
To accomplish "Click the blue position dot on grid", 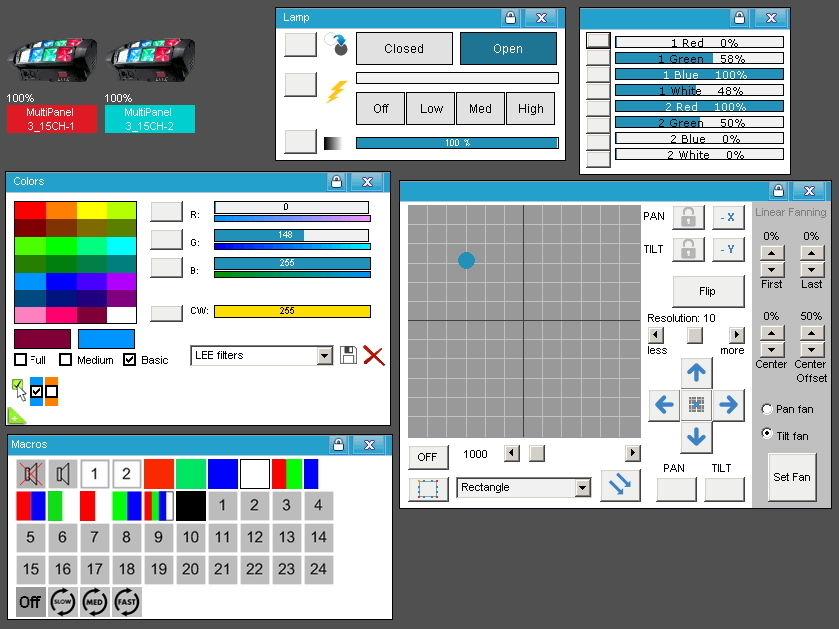I will [x=467, y=260].
